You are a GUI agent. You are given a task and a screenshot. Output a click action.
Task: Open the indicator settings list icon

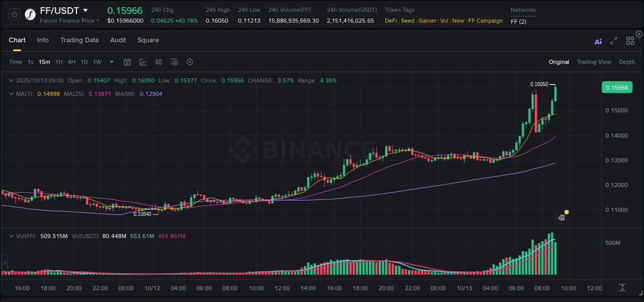[x=174, y=61]
